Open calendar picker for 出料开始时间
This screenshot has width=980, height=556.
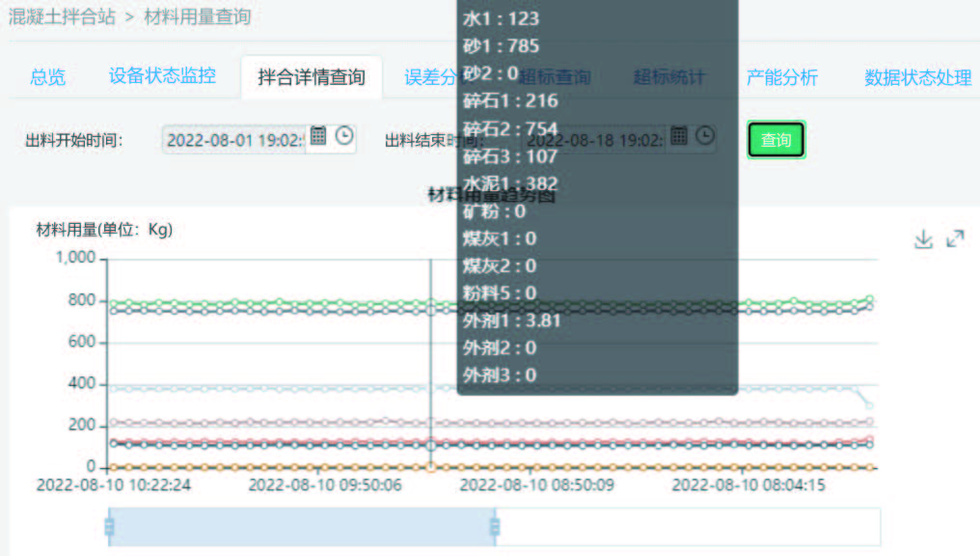coord(318,136)
